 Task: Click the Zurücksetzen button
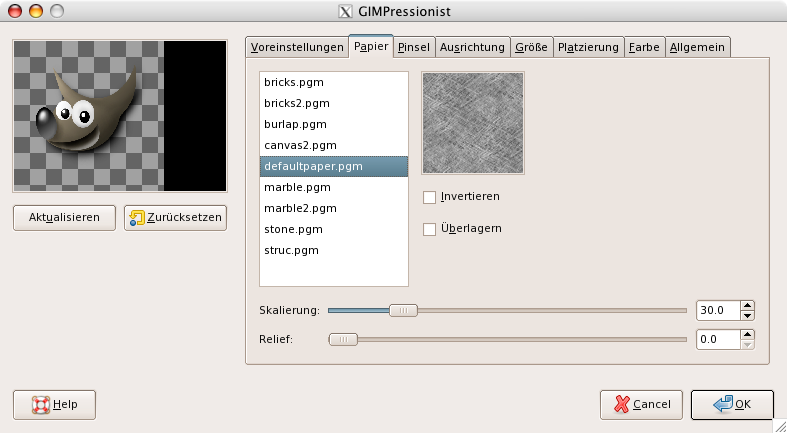tap(176, 218)
